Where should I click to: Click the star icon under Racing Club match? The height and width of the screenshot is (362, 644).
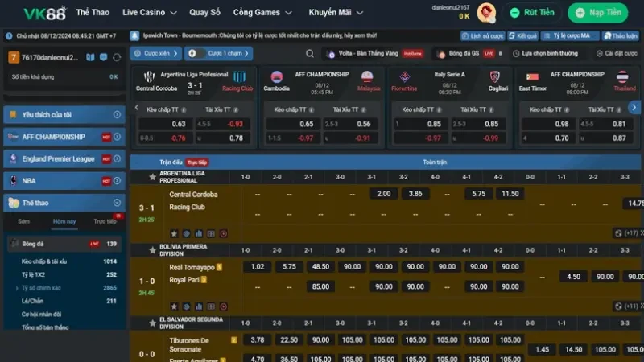tap(174, 233)
